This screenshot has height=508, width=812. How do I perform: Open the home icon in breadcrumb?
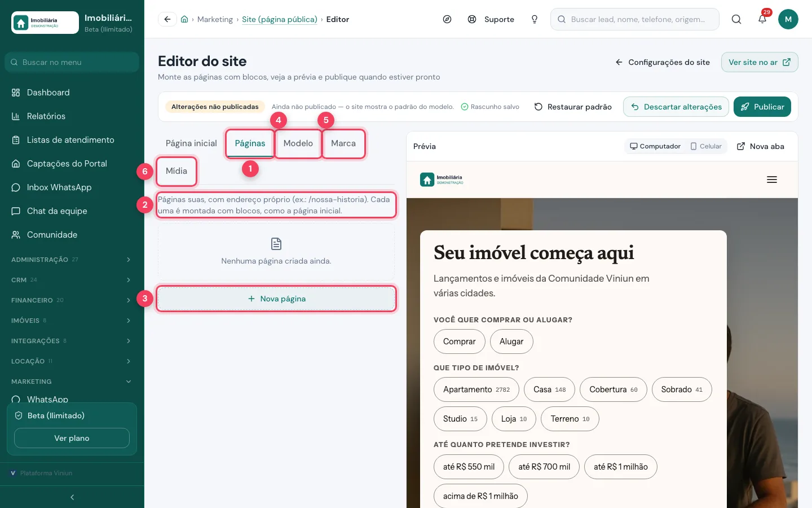[184, 19]
